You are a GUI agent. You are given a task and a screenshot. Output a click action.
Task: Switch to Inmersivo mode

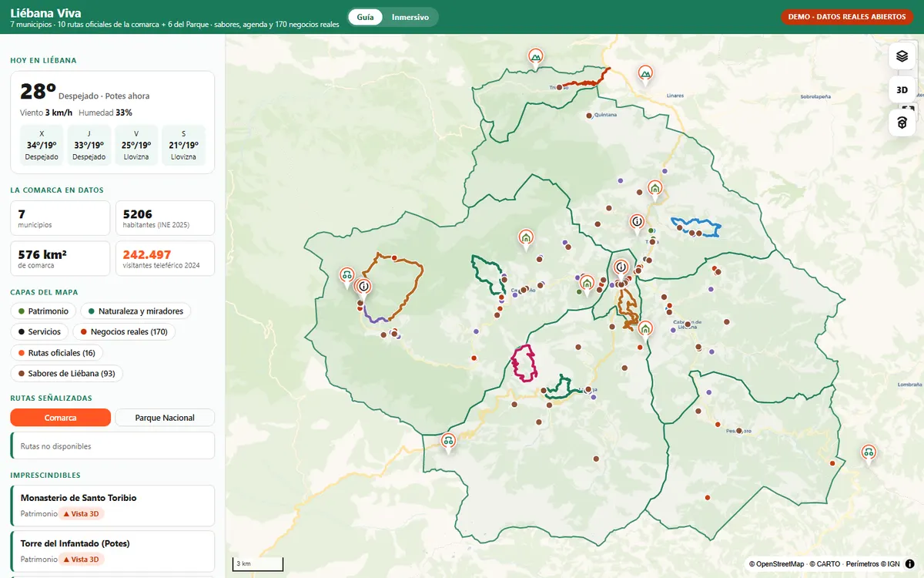coord(410,17)
